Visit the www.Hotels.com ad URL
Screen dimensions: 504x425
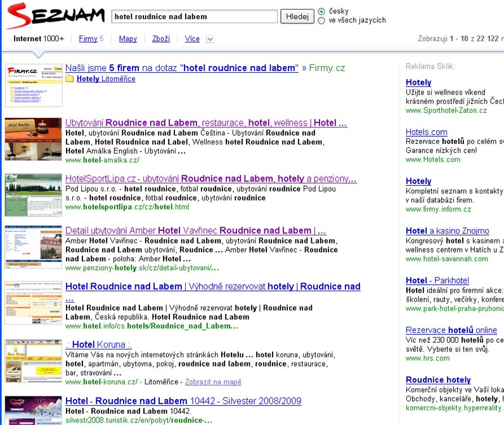point(433,160)
